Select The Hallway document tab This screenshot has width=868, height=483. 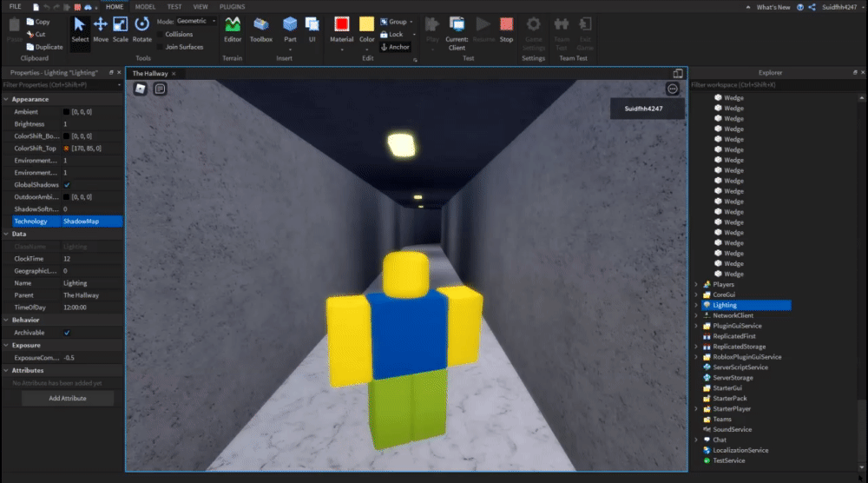[x=150, y=73]
